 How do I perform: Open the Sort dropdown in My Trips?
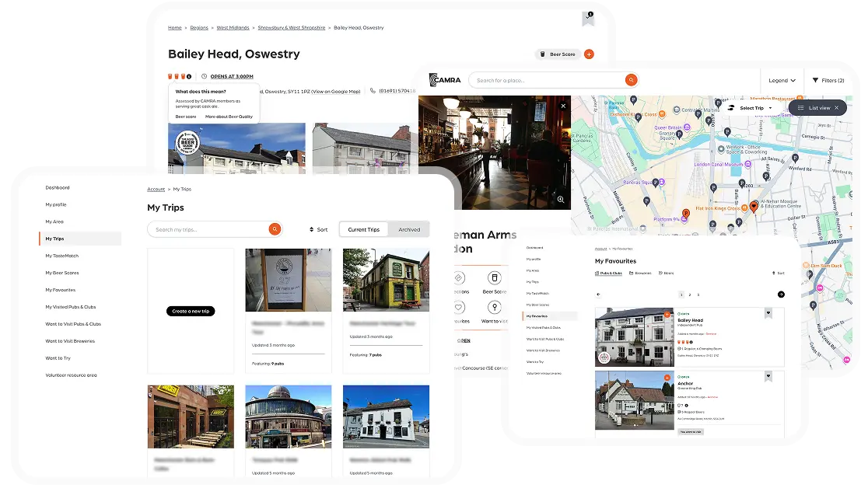[318, 229]
